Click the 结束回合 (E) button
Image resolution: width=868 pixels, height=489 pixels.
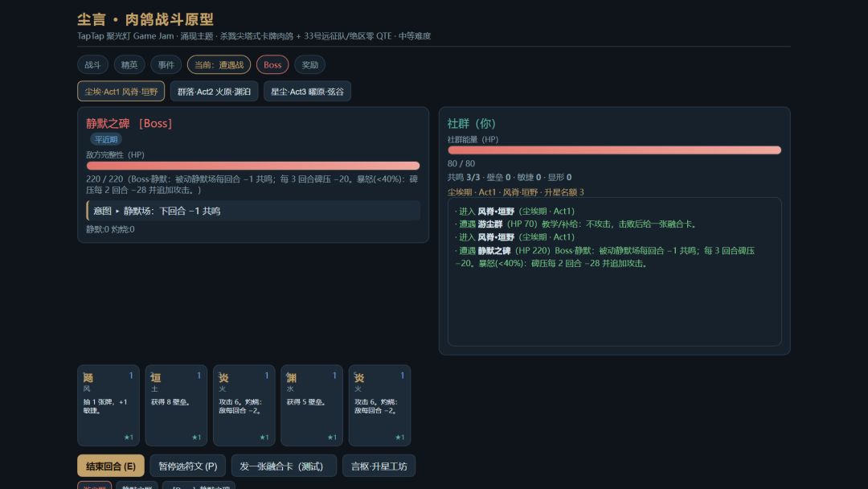click(x=111, y=466)
